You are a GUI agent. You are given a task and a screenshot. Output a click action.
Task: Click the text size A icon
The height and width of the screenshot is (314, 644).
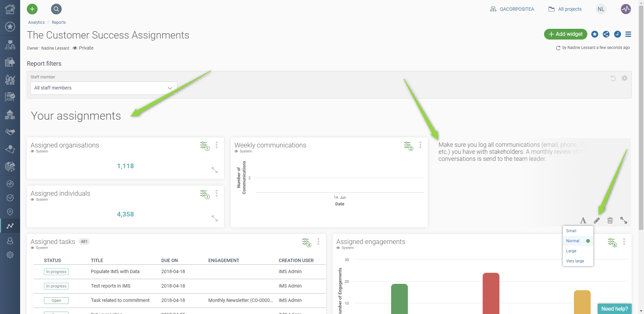pyautogui.click(x=583, y=220)
